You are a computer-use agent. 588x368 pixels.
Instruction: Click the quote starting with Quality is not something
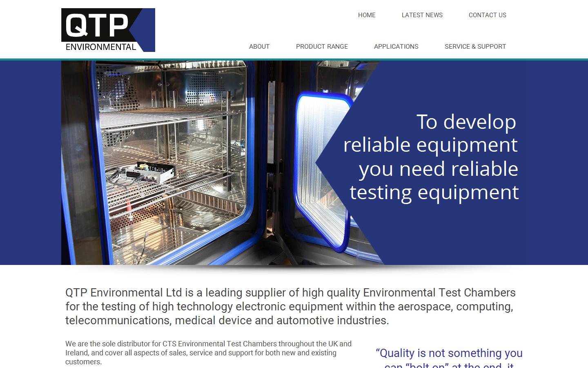click(x=448, y=353)
